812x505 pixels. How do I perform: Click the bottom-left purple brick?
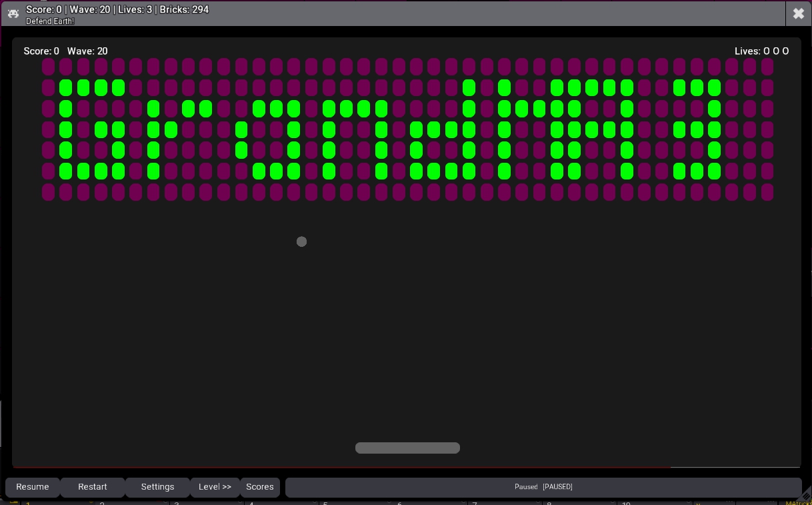coord(48,192)
